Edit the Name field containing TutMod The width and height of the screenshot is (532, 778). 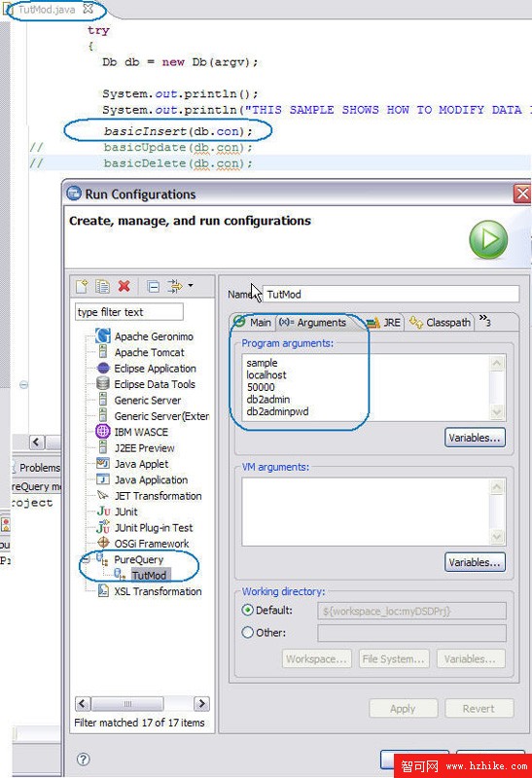(391, 294)
